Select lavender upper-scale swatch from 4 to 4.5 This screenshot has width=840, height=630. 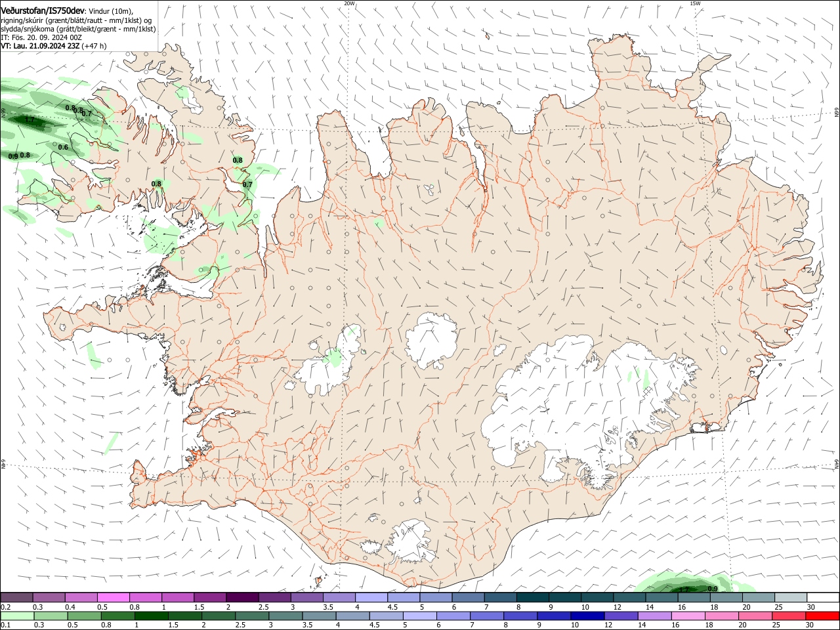coord(370,598)
